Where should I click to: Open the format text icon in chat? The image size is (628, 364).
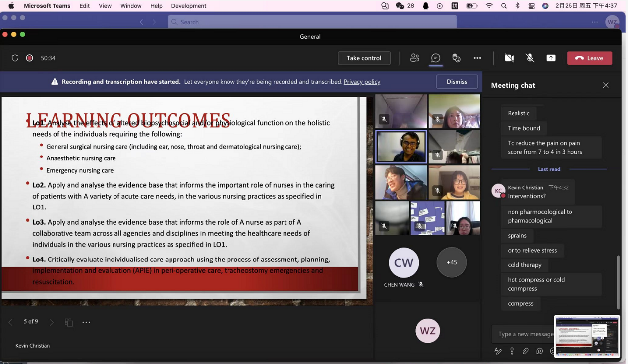[498, 351]
